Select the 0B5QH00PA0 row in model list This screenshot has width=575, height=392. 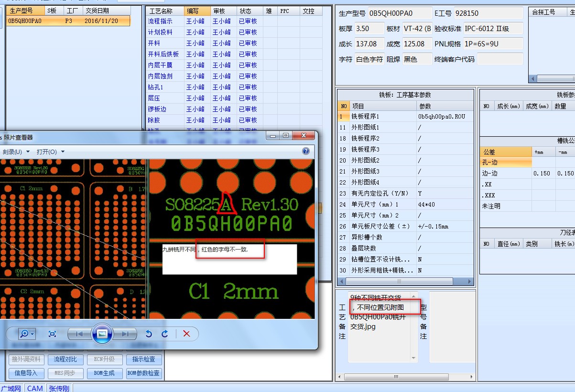pos(68,21)
